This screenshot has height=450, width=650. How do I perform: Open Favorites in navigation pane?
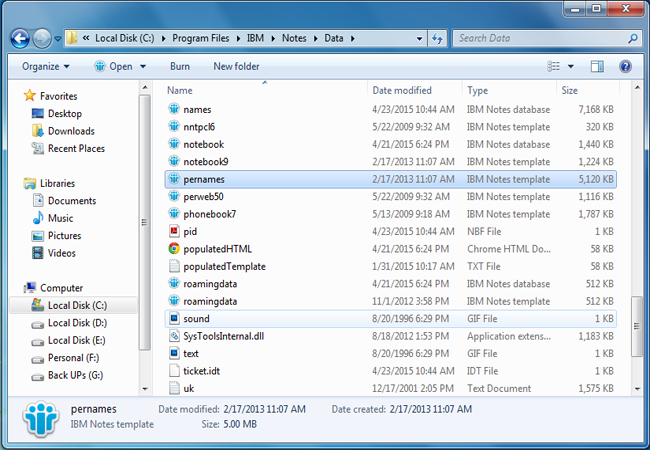[x=58, y=96]
